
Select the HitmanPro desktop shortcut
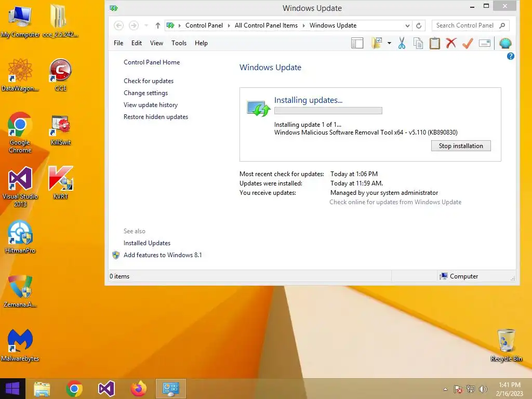(20, 237)
